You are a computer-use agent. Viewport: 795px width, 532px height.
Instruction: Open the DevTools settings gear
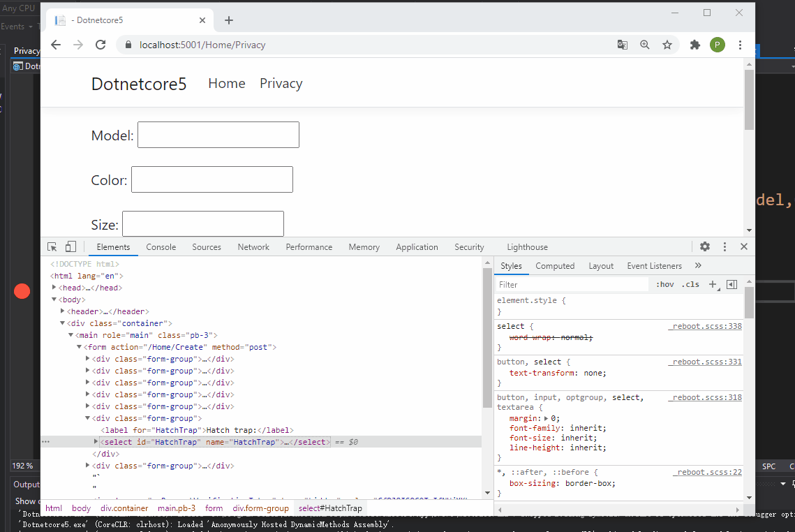click(x=704, y=246)
